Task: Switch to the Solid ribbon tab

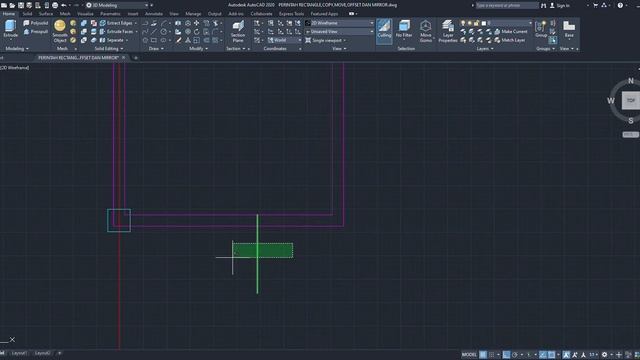Action: pyautogui.click(x=27, y=13)
